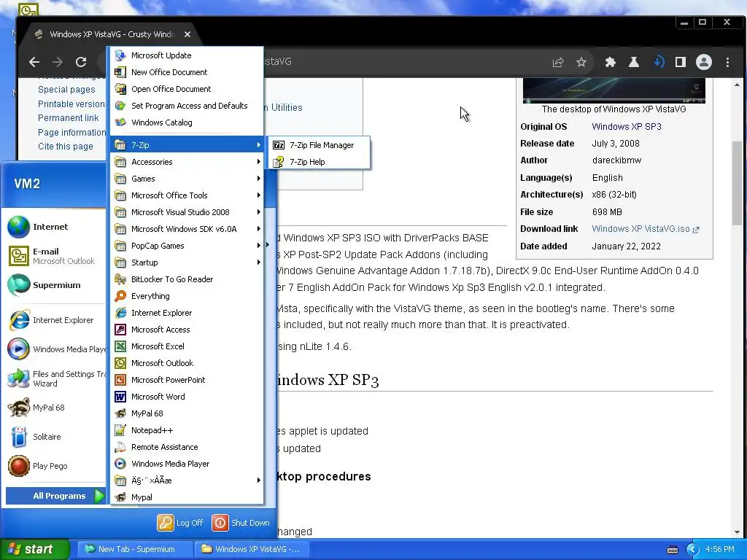The height and width of the screenshot is (560, 747).
Task: Switch to Windows XP VistaVG browser tab
Action: tap(113, 34)
